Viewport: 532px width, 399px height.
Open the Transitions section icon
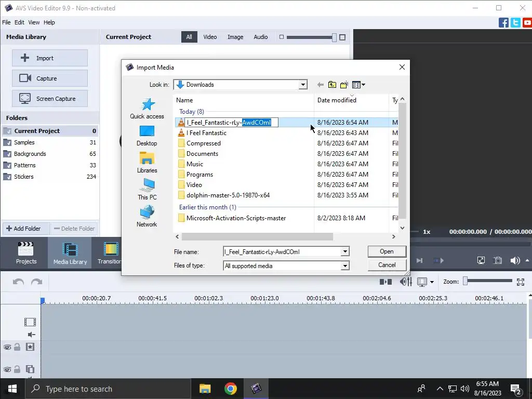click(x=109, y=253)
